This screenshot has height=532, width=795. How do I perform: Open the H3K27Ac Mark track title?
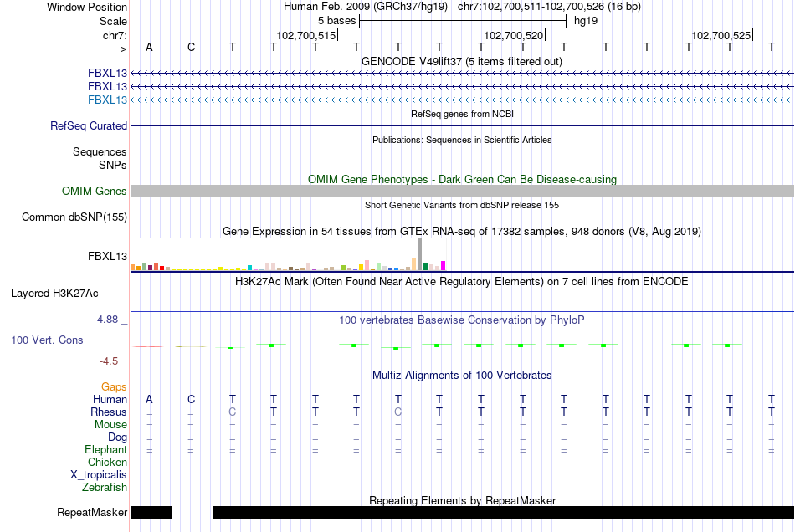(462, 282)
